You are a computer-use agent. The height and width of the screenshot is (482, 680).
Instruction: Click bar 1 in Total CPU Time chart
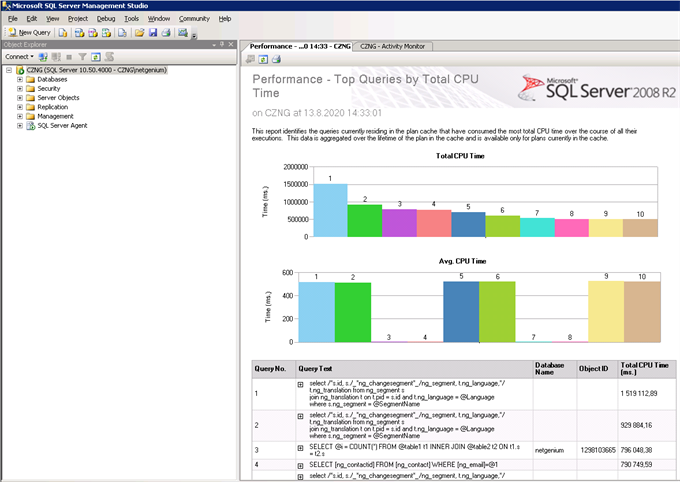tap(330, 210)
